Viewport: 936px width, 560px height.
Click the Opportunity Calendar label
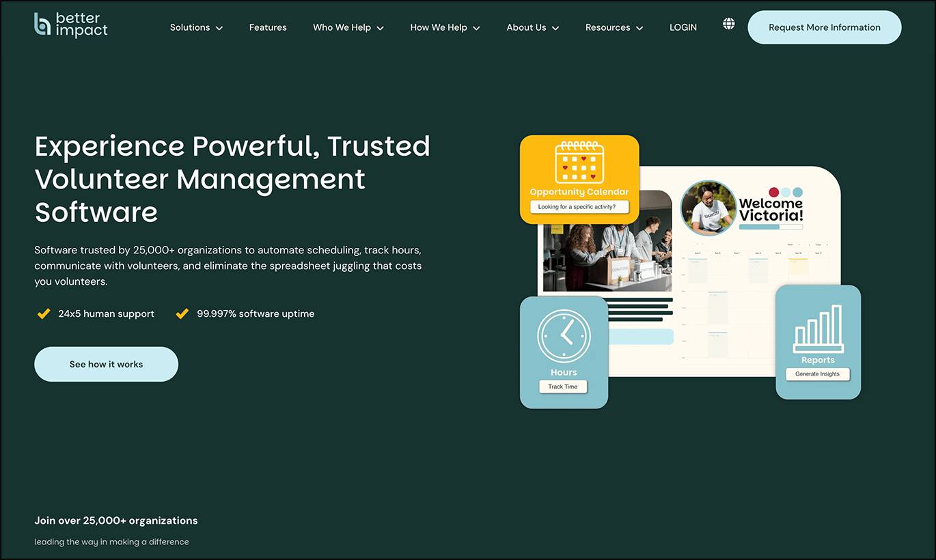click(579, 192)
